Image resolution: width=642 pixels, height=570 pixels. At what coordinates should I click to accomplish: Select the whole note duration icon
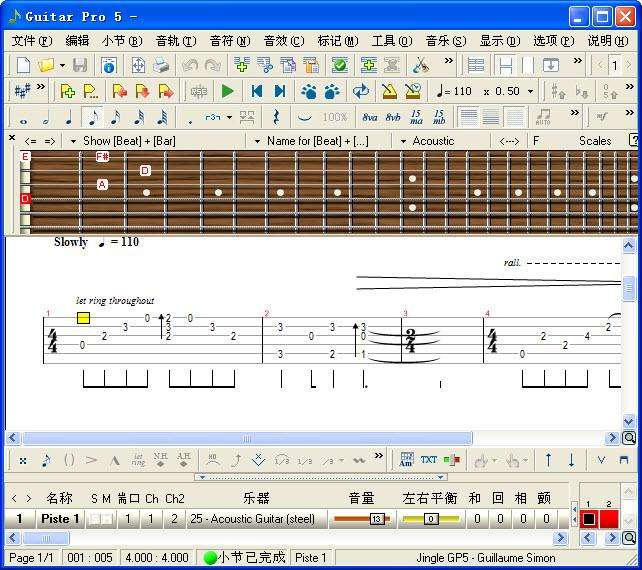[x=23, y=117]
